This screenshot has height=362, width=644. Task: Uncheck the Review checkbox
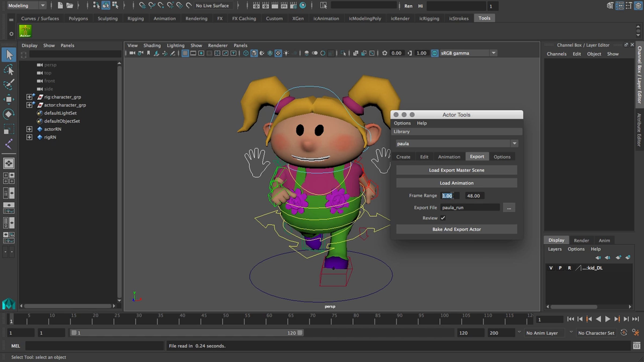pos(443,218)
